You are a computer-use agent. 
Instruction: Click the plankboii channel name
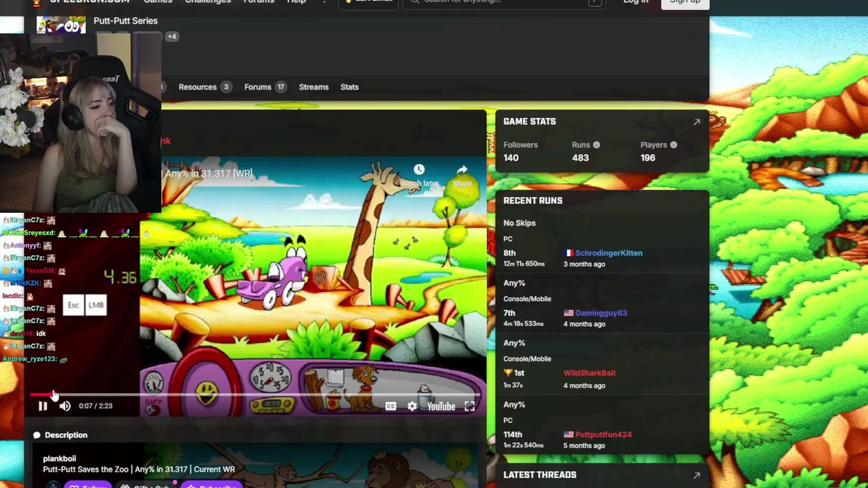[59, 459]
